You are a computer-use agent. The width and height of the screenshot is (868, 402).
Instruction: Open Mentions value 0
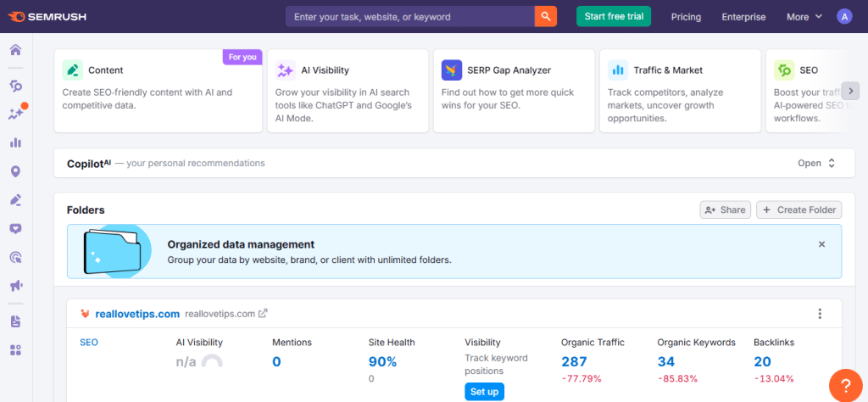click(277, 361)
